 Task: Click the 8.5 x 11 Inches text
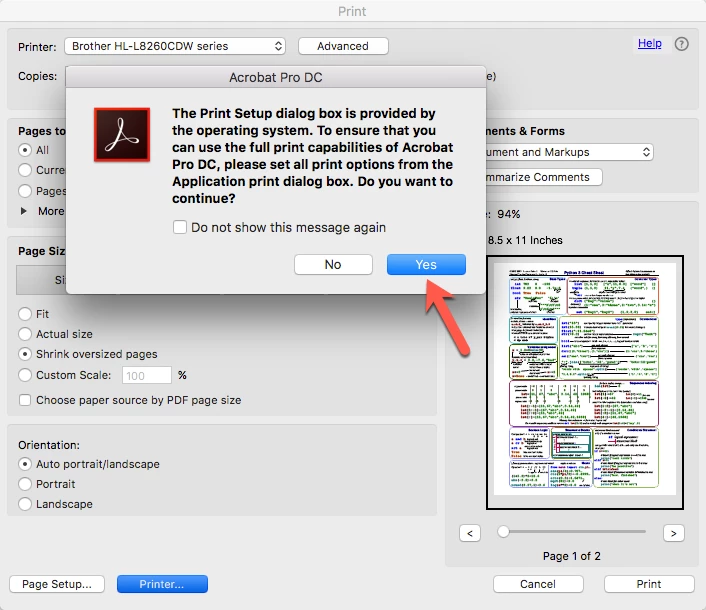pyautogui.click(x=525, y=240)
